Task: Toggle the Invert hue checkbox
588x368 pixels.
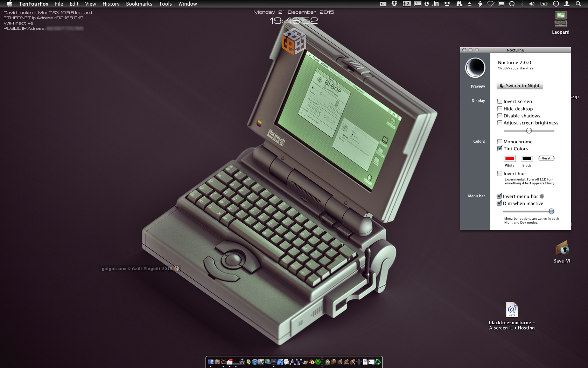Action: pyautogui.click(x=500, y=173)
